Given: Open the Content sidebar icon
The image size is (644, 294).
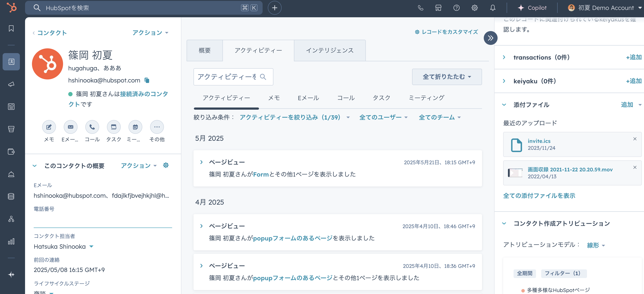Looking at the screenshot, I should (x=11, y=107).
